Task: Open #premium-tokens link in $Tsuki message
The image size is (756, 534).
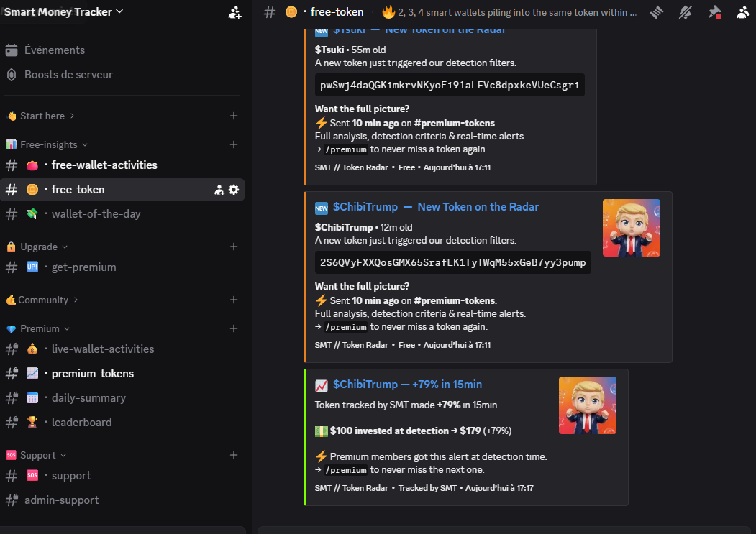Action: coord(455,124)
